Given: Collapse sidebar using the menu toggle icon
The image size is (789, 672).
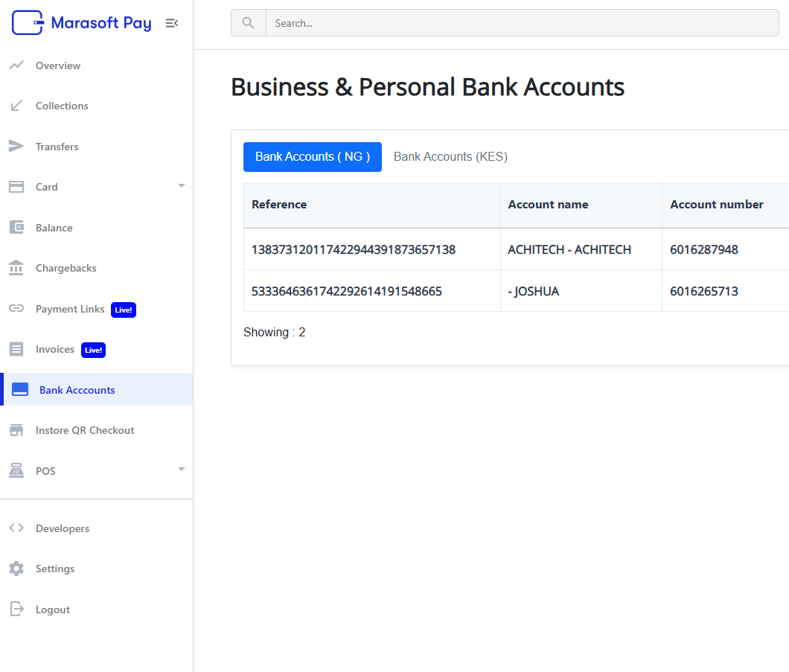Looking at the screenshot, I should click(171, 23).
